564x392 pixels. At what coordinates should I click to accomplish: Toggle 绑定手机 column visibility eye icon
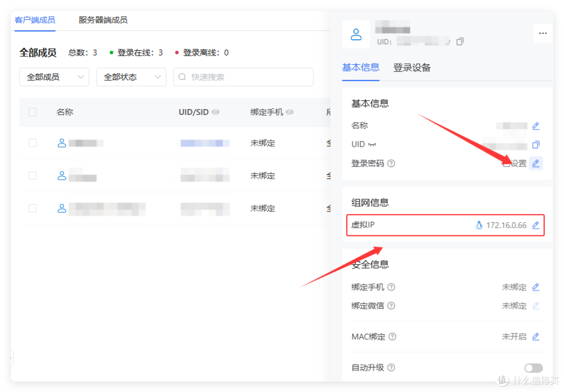(289, 112)
